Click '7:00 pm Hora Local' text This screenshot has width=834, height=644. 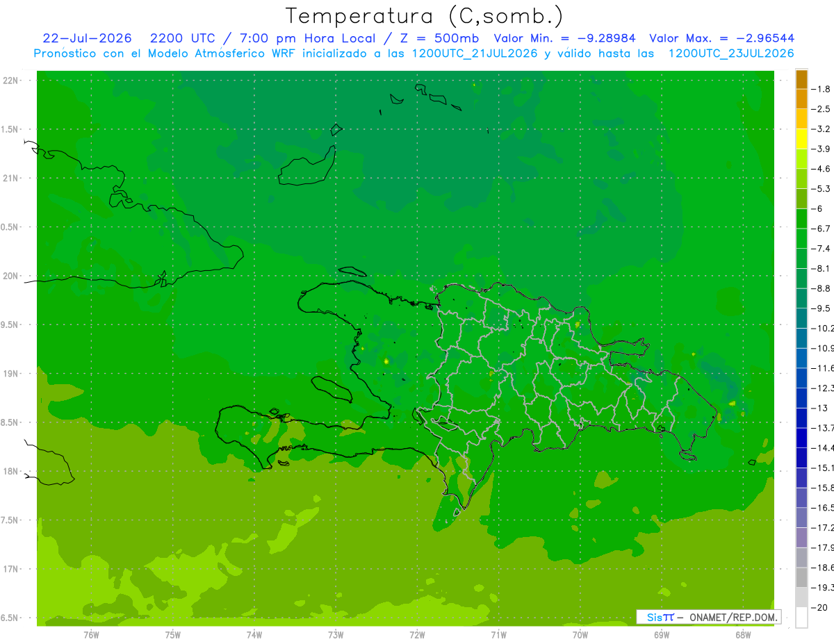click(308, 38)
